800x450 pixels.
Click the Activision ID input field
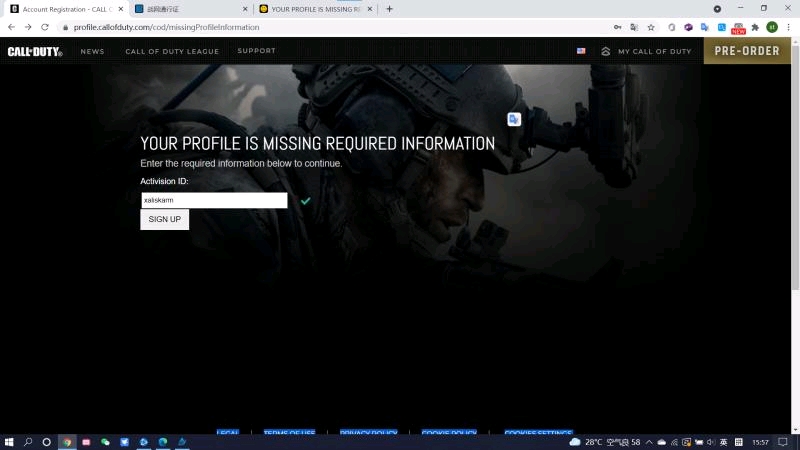[214, 200]
